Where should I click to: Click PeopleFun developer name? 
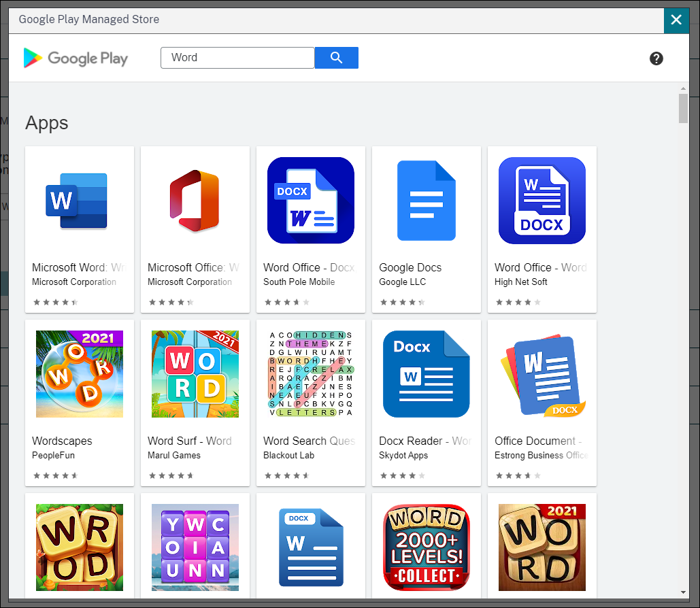pyautogui.click(x=53, y=455)
